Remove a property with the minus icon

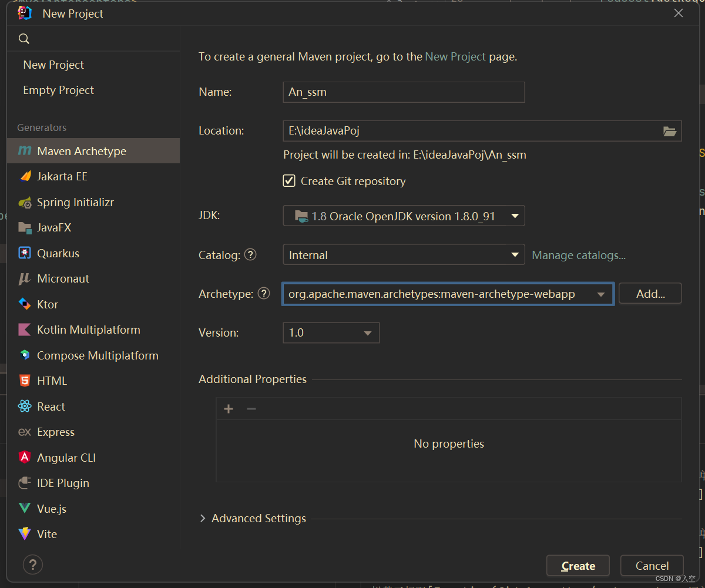[251, 409]
